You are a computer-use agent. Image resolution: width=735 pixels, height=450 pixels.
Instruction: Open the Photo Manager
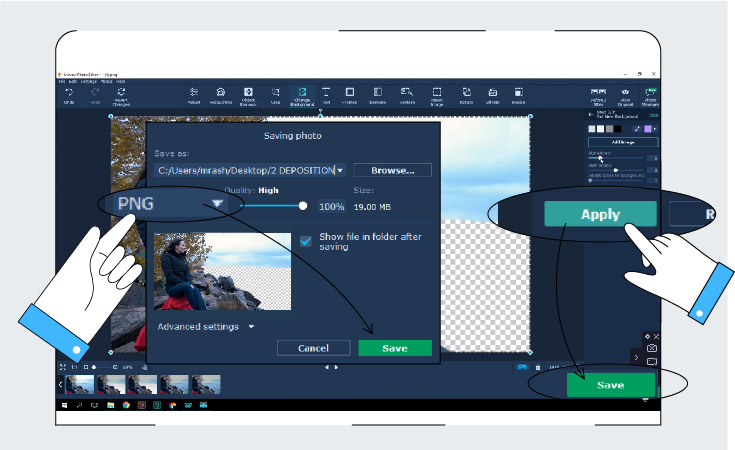(651, 97)
